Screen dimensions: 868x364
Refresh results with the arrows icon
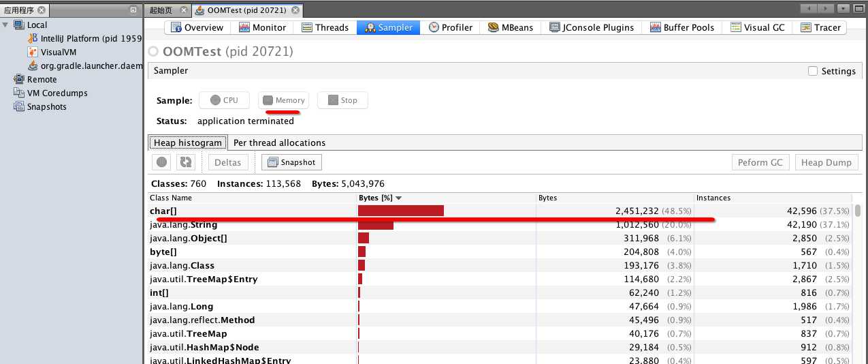coord(185,162)
